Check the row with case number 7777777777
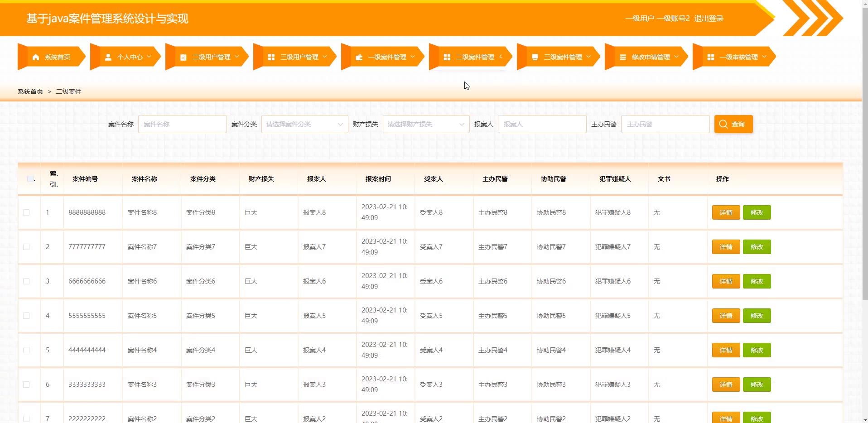Screen dimensions: 868x423 (x=26, y=247)
